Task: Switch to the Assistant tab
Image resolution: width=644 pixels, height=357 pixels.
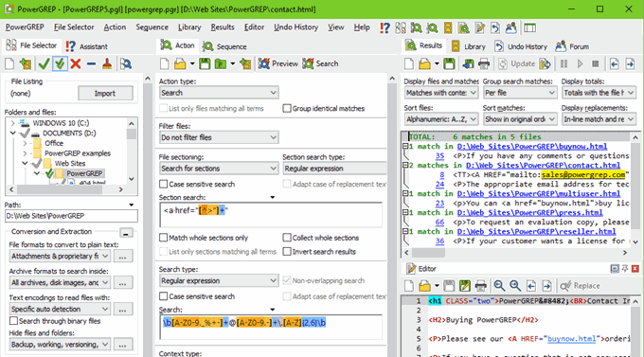Action: click(87, 46)
